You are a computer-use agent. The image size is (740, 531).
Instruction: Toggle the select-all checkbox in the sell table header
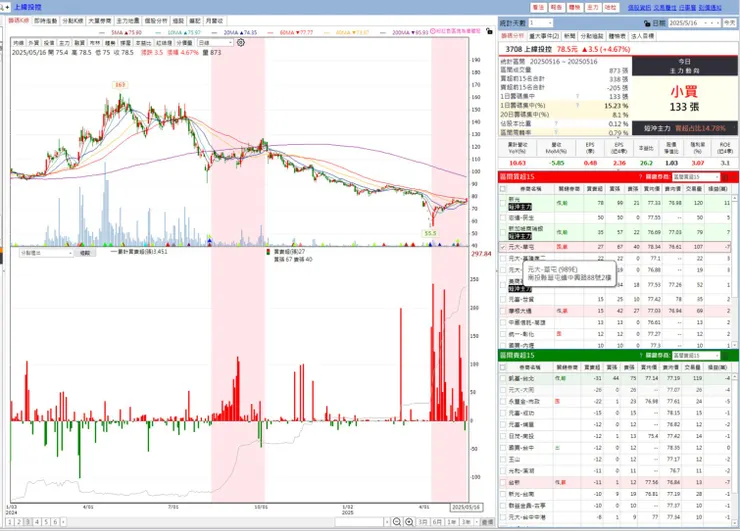point(503,367)
